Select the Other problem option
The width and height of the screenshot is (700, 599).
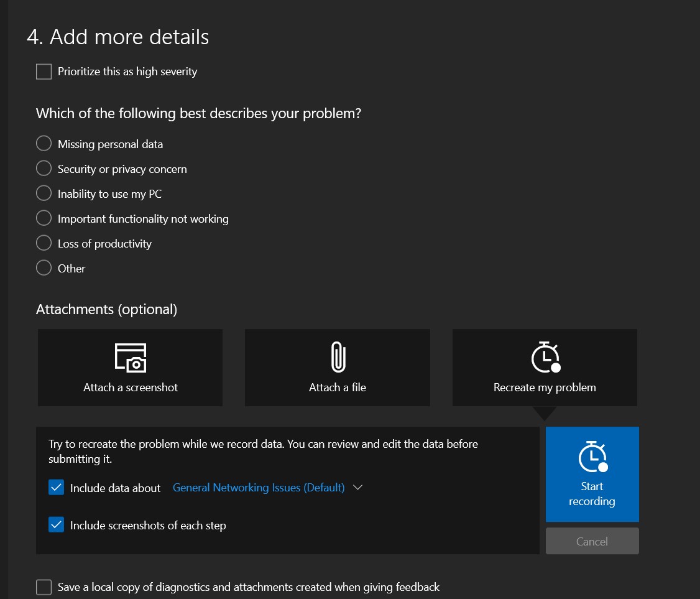click(x=44, y=268)
